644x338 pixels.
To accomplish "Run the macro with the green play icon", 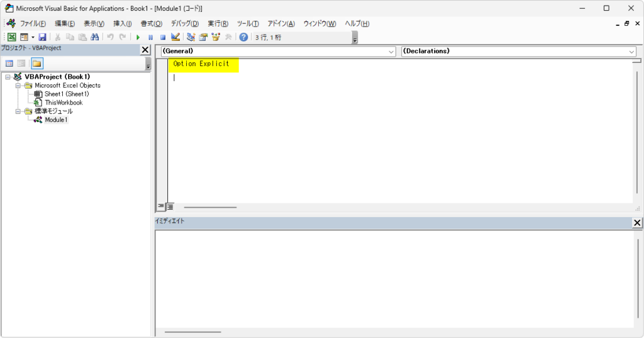I will pyautogui.click(x=138, y=37).
